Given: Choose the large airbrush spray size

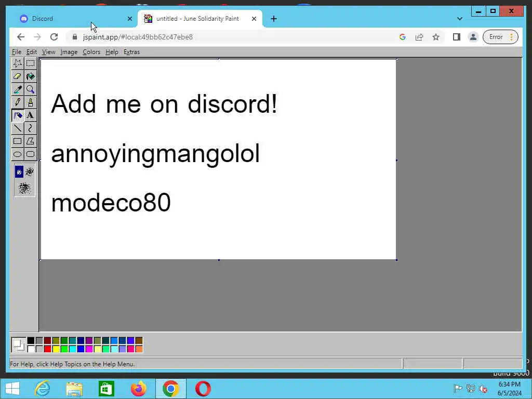Looking at the screenshot, I should [24, 188].
